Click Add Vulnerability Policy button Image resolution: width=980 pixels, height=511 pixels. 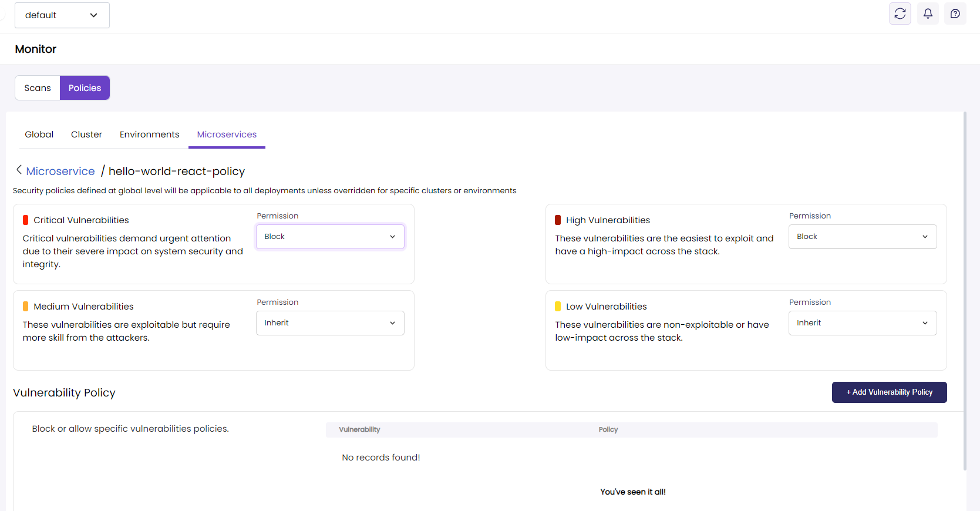point(889,392)
